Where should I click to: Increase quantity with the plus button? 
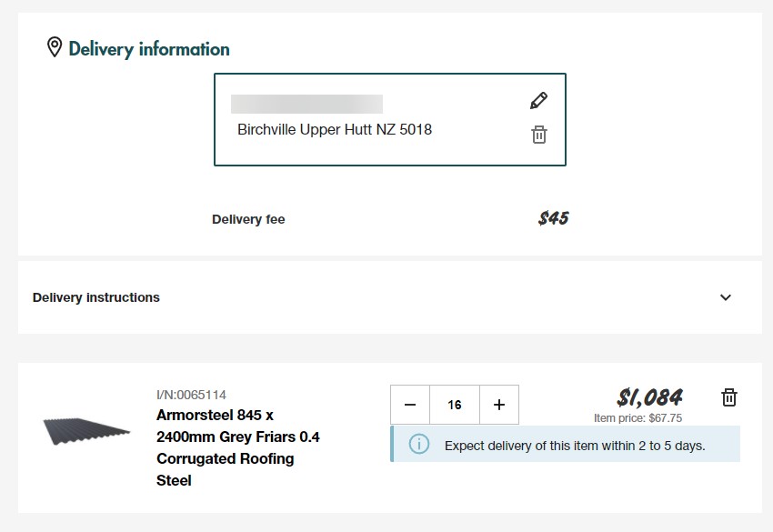tap(498, 405)
